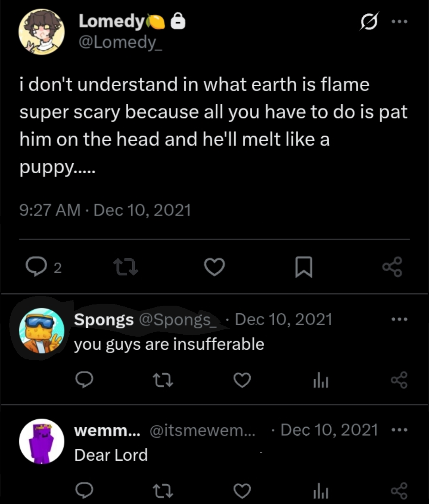429x504 pixels.
Task: Like Spongs' 'insufferable' reply
Action: click(x=242, y=380)
